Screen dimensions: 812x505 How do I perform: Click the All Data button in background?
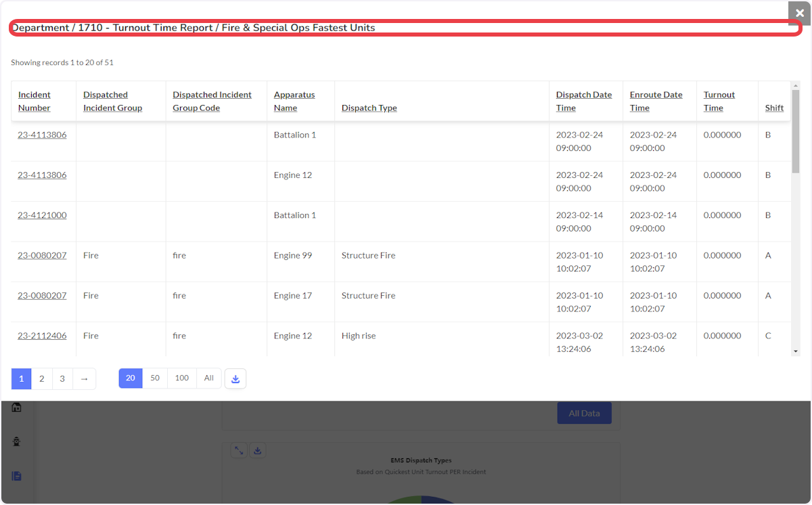click(584, 413)
